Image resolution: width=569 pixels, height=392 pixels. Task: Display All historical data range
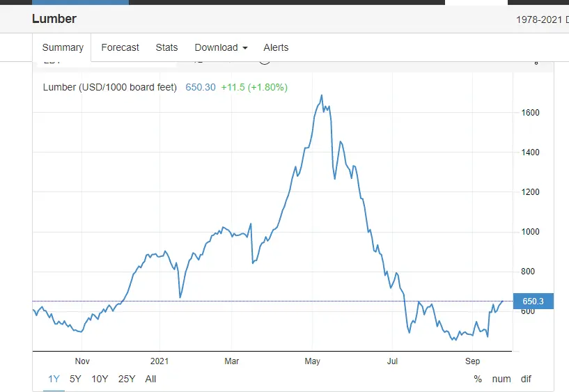150,379
